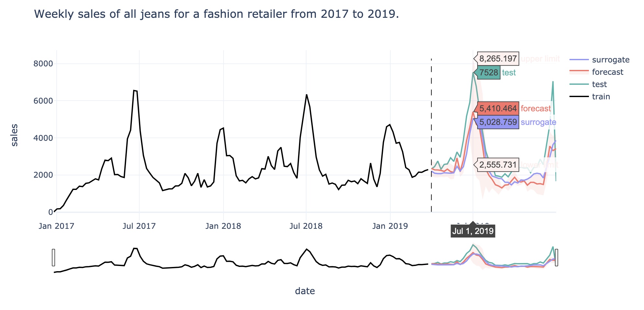Click the Jan 2018 x-axis tick label
The image size is (644, 310).
coord(223,226)
